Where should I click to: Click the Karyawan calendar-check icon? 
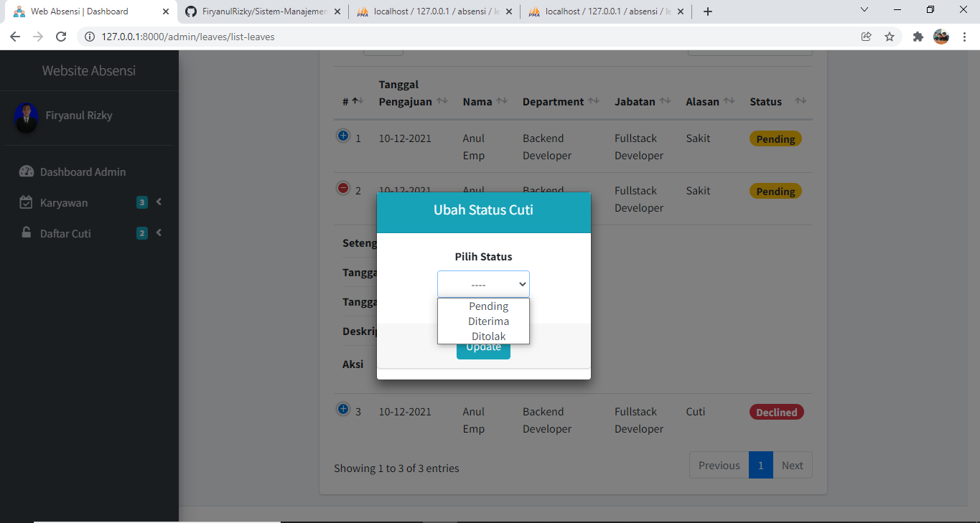point(26,202)
